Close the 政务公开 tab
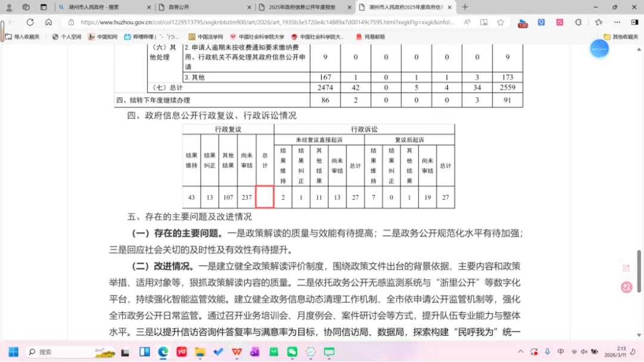This screenshot has height=362, width=644. pos(249,7)
